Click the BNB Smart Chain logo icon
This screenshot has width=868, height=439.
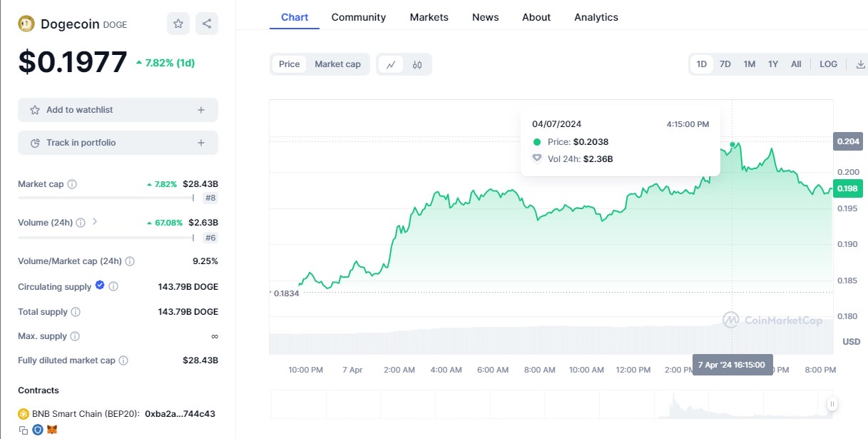coord(24,413)
